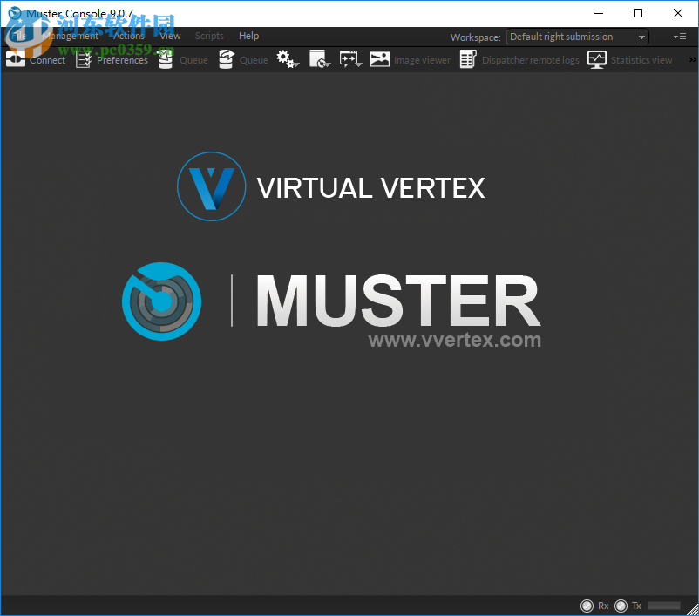The width and height of the screenshot is (699, 616).
Task: Click the gears services toolbar icon
Action: (283, 59)
